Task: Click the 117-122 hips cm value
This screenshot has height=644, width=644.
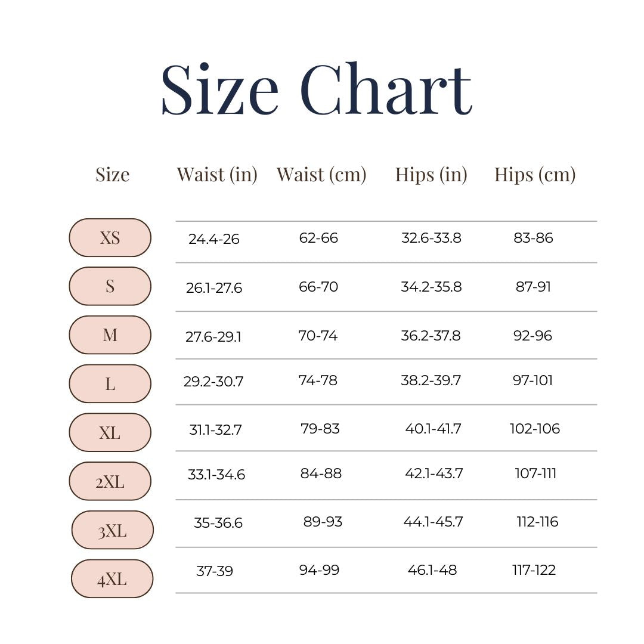Action: 534,570
